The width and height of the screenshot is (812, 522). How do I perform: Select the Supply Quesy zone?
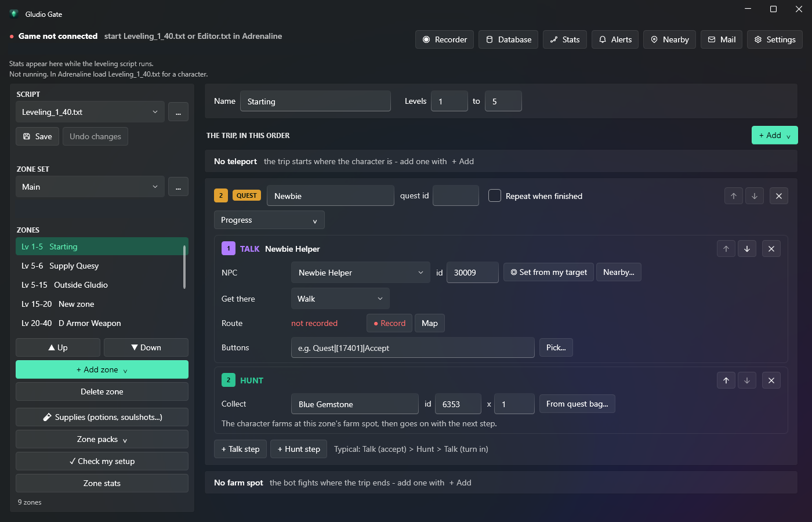[x=99, y=266]
